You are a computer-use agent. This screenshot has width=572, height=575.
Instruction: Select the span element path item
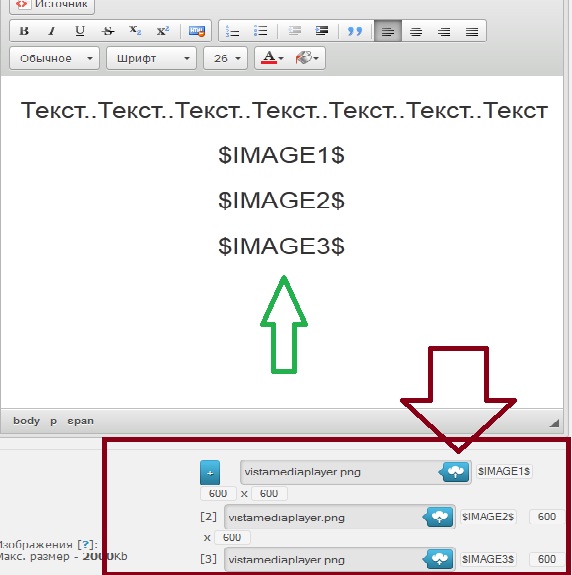pos(80,421)
